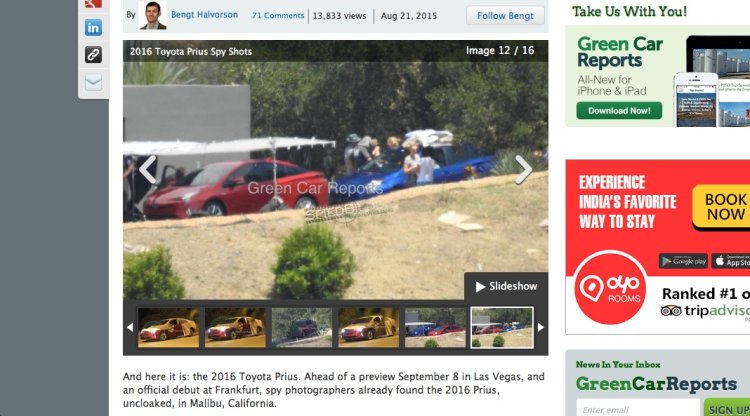Click the Follow Bengt button
750x416 pixels.
(x=505, y=16)
